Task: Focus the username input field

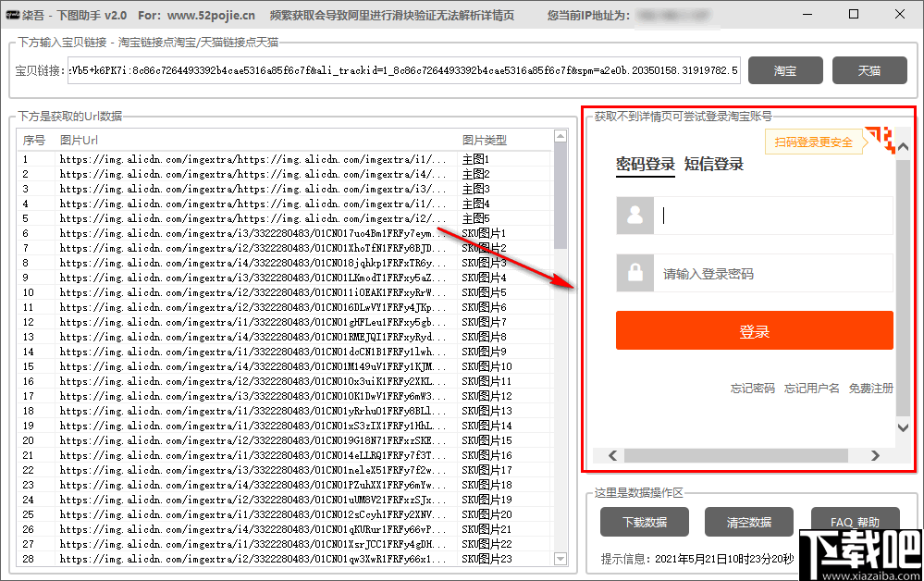Action: click(773, 215)
